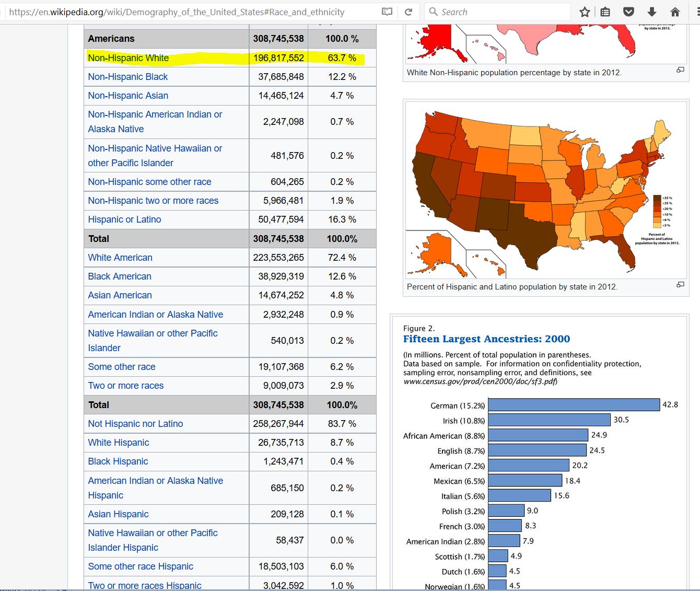Open the Non-Hispanic Asian link
This screenshot has width=700, height=591.
pyautogui.click(x=128, y=96)
